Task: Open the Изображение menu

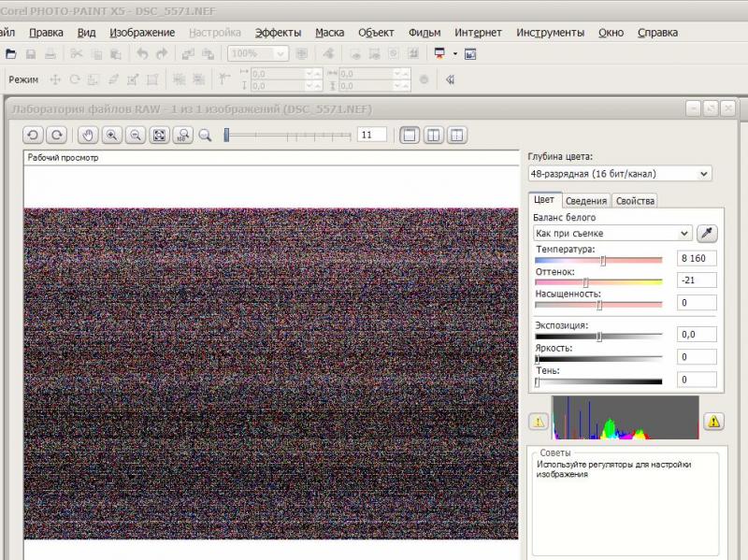Action: 142,33
